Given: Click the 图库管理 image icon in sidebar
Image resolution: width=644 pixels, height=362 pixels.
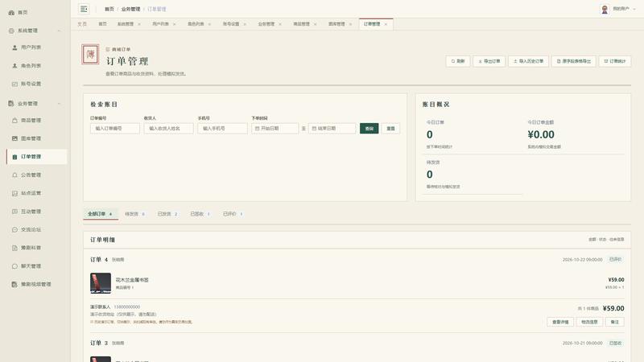Looking at the screenshot, I should 14,138.
